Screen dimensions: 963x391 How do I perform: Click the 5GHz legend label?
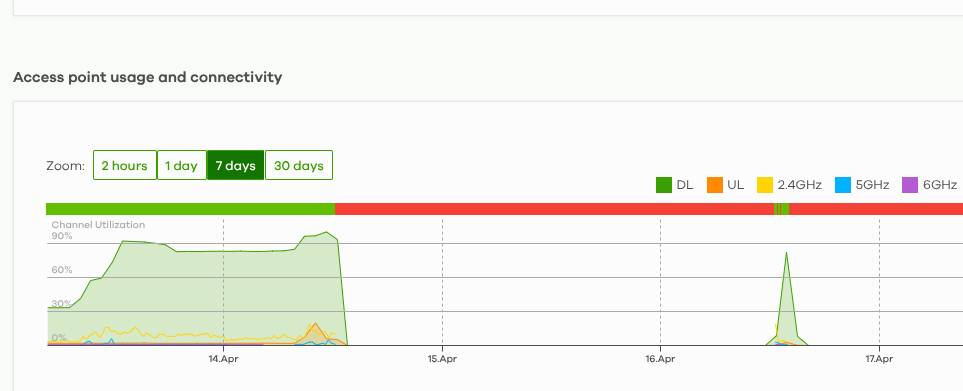coord(872,185)
